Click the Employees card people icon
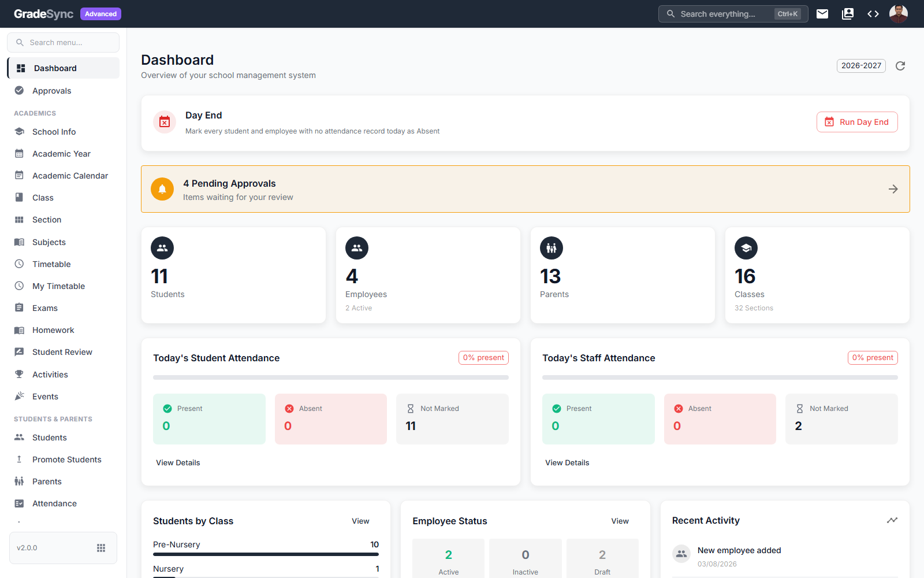The image size is (924, 578). [357, 248]
